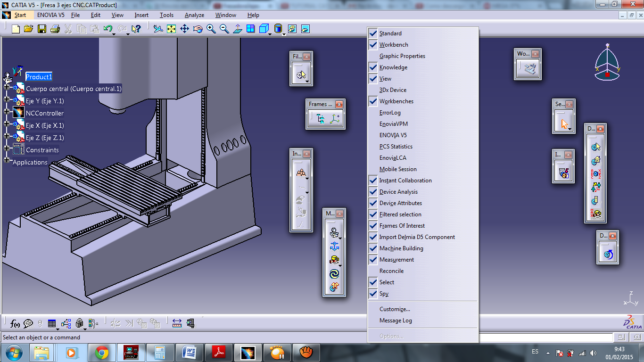Open the Insert menu
The image size is (644, 362).
point(141,15)
